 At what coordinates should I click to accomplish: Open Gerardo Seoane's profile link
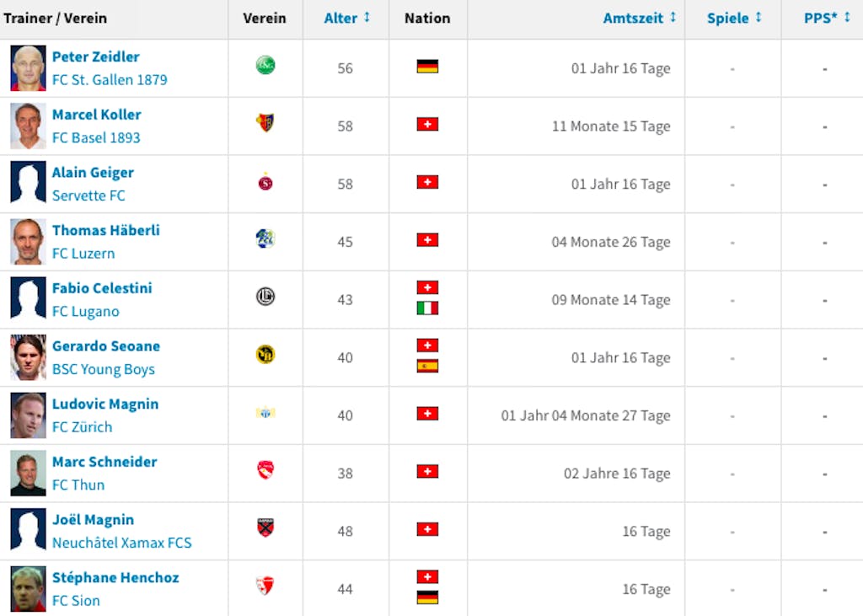coord(106,346)
